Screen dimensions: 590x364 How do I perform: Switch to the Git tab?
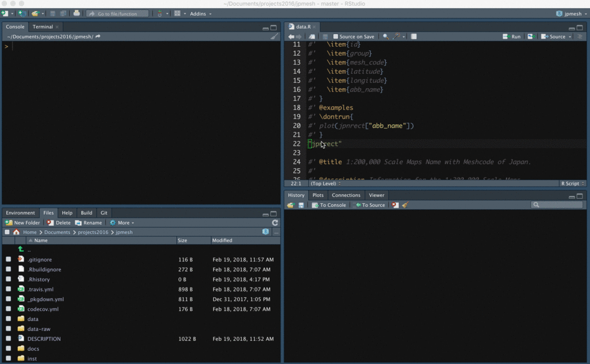[104, 213]
